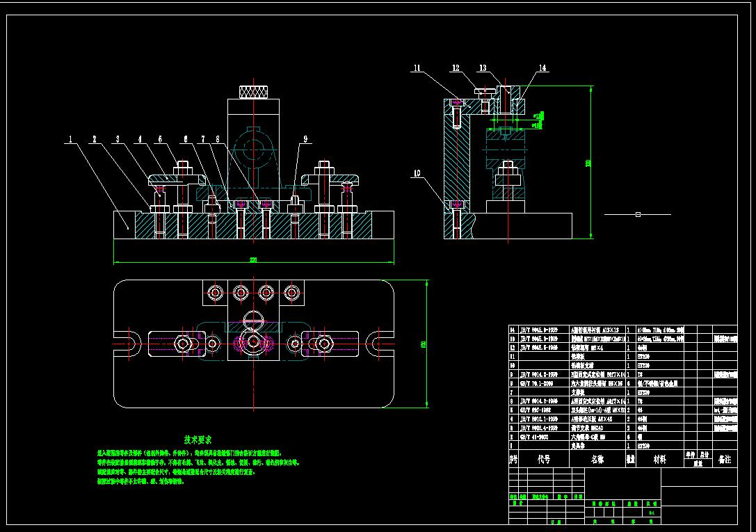Click part balloon label 1
756x532 pixels.
coord(71,139)
